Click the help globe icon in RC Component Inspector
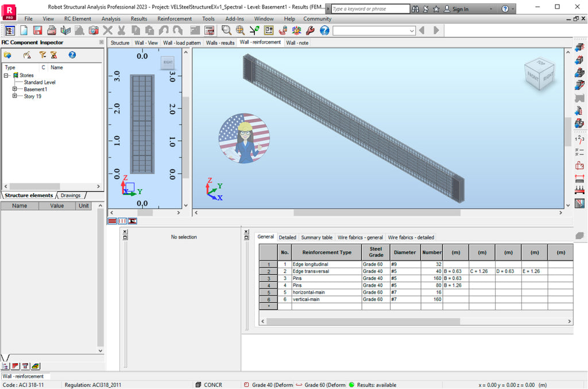The height and width of the screenshot is (389, 588). pyautogui.click(x=71, y=55)
